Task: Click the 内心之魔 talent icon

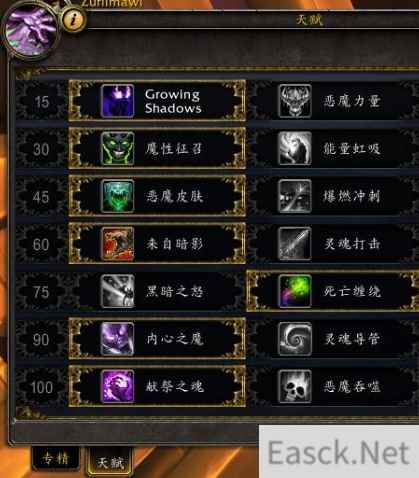Action: pyautogui.click(x=118, y=339)
